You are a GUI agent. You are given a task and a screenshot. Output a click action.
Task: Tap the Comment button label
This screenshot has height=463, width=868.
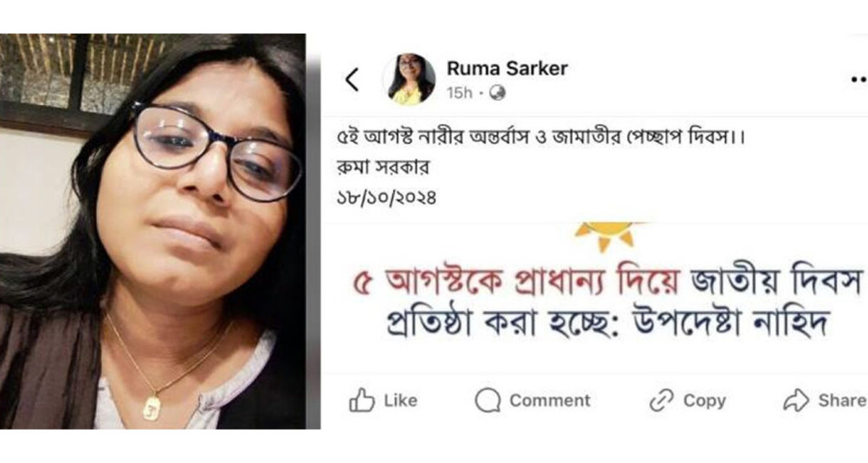coord(550,400)
